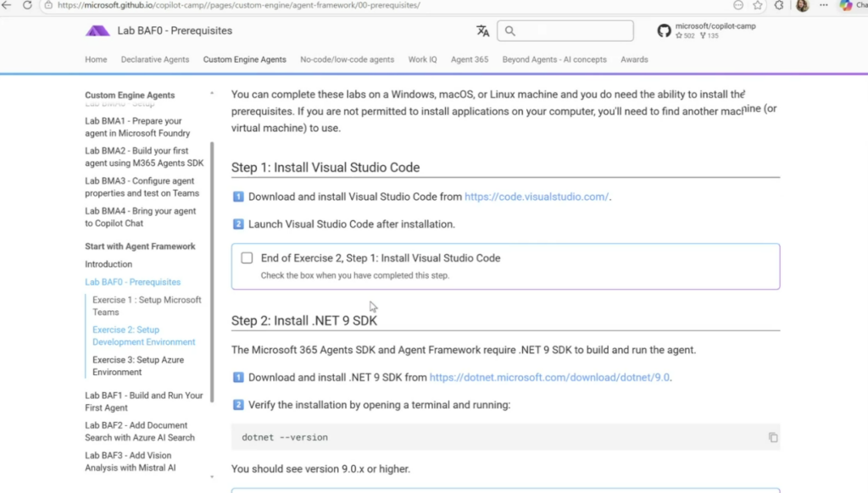
Task: Follow the .NET 9 SDK download link
Action: 550,378
